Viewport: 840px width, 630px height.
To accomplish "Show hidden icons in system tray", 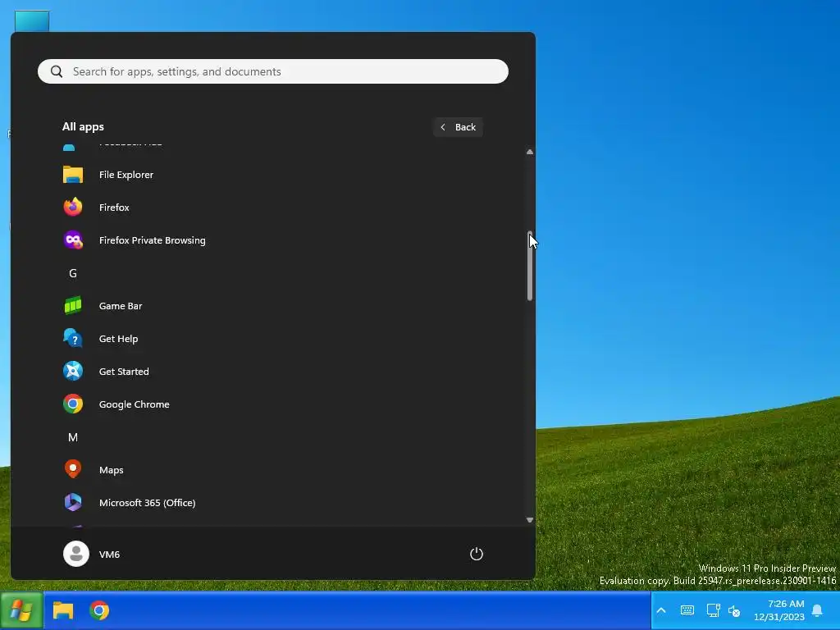I will tap(661, 610).
